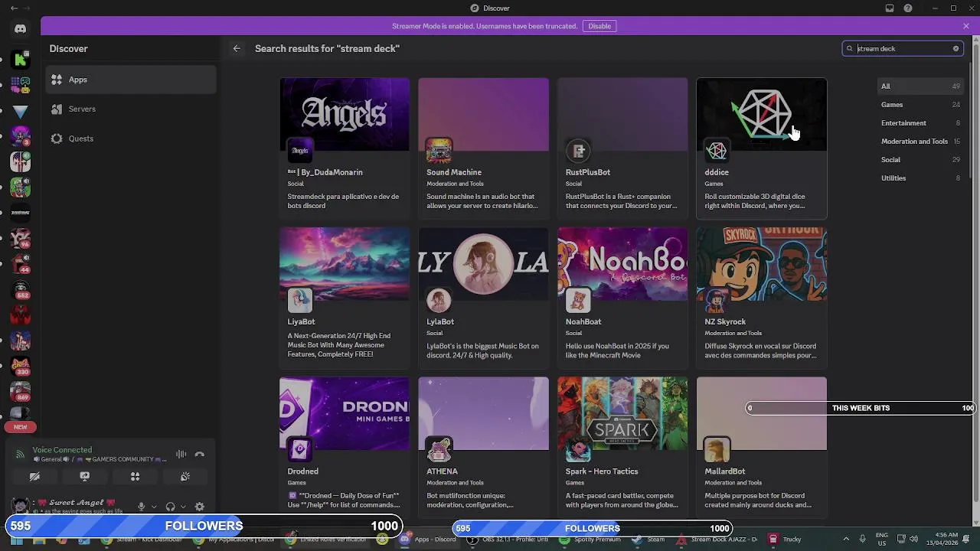Click the NoahBoat avatar icon
980x551 pixels.
[x=578, y=300]
